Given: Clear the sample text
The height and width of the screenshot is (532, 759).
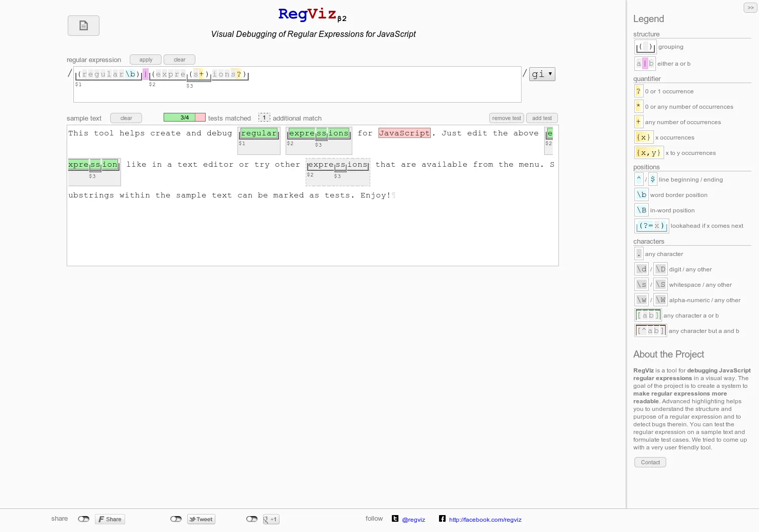Looking at the screenshot, I should (x=126, y=118).
